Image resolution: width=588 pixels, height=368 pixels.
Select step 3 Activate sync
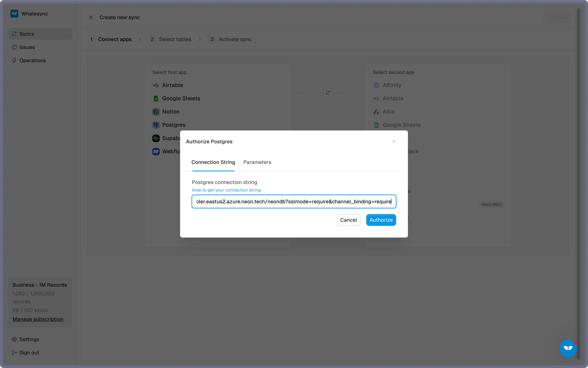(x=230, y=39)
